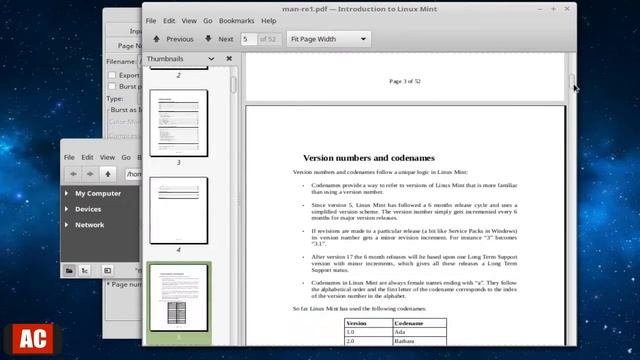Toggle the Export checkbox in background dialog
The height and width of the screenshot is (360, 640).
pyautogui.click(x=112, y=75)
